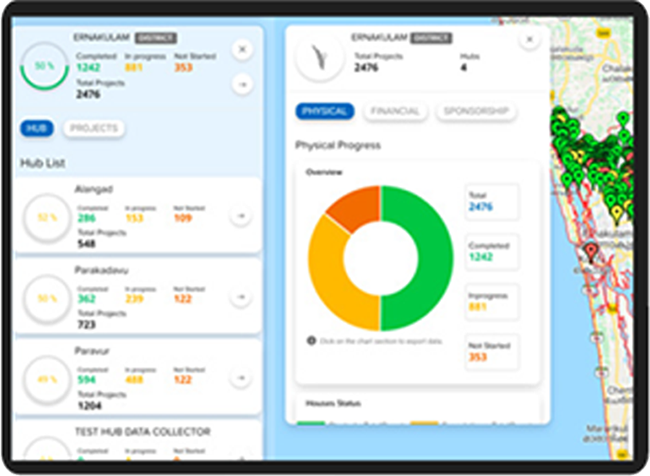Select the Not Started 353 stat card
Image resolution: width=650 pixels, height=476 pixels.
[492, 353]
